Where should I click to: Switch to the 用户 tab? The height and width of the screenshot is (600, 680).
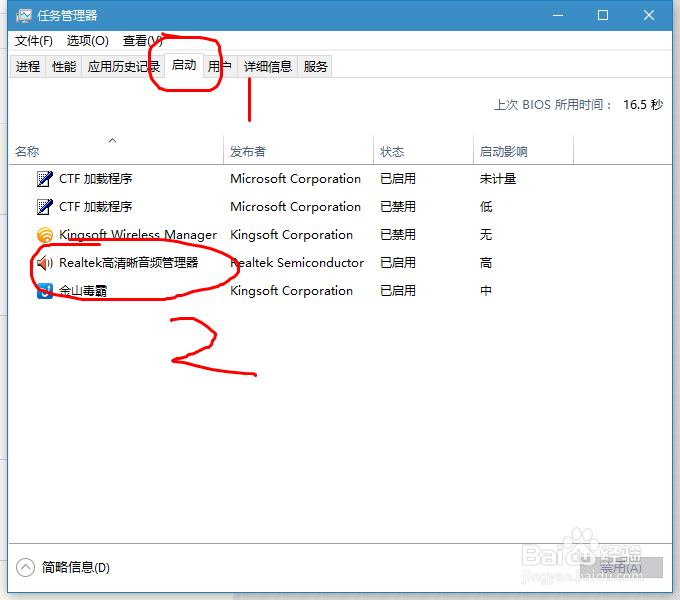pyautogui.click(x=219, y=66)
